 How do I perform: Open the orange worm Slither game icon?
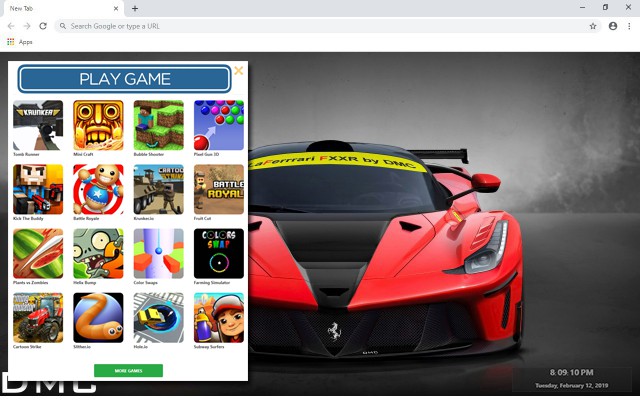[98, 318]
